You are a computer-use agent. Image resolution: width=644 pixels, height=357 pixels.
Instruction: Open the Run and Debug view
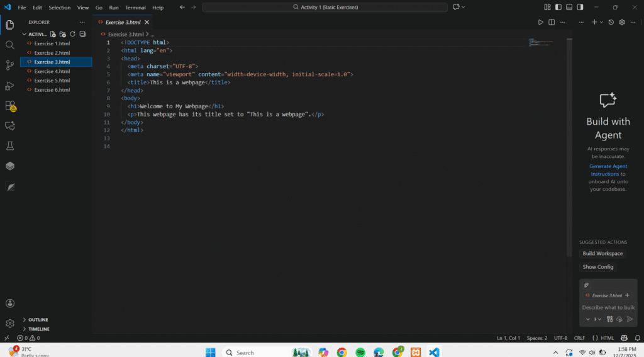point(9,86)
